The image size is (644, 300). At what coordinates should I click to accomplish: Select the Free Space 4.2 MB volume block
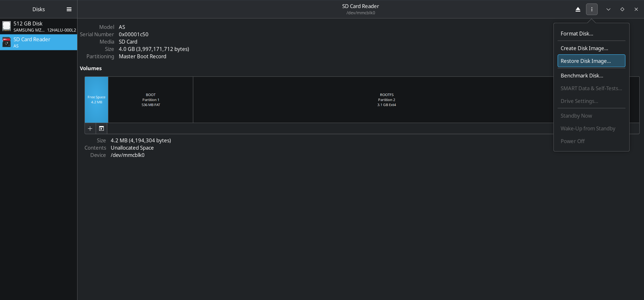(96, 100)
